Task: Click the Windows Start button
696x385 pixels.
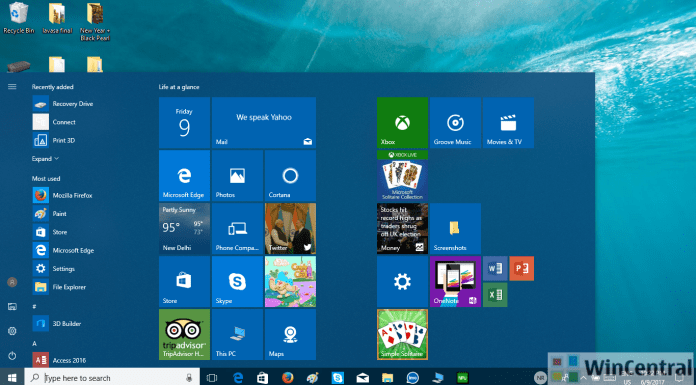Action: pyautogui.click(x=12, y=377)
